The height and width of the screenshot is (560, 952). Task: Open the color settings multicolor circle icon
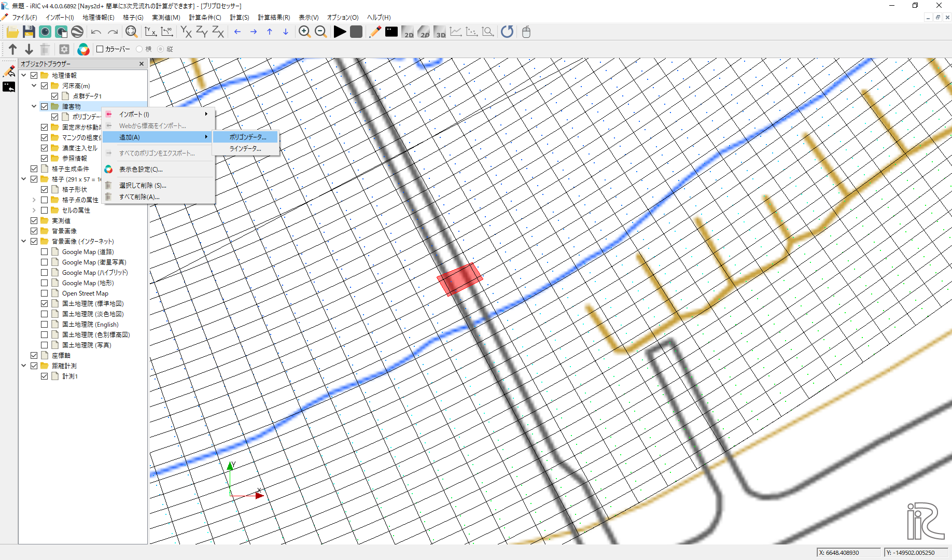tap(83, 49)
